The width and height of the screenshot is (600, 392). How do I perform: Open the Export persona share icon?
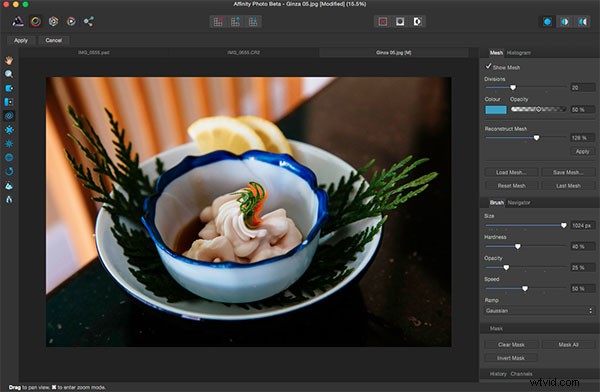pyautogui.click(x=89, y=21)
